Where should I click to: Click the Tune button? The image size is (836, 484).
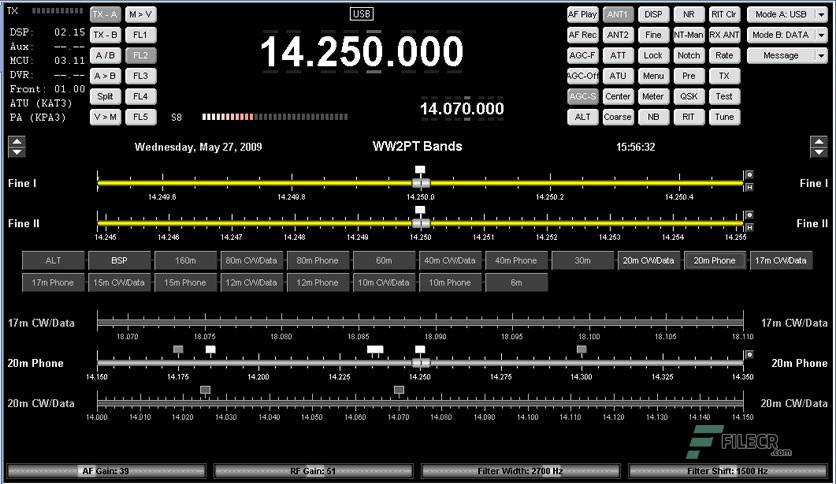click(725, 117)
